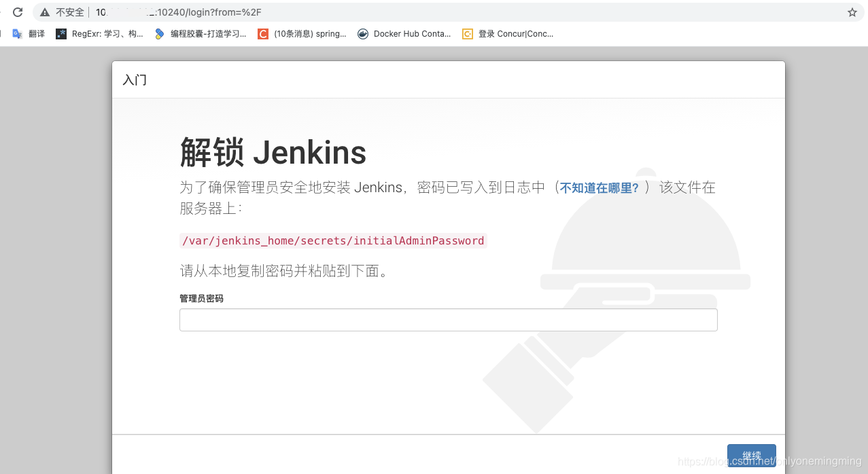Image resolution: width=868 pixels, height=474 pixels.
Task: Open the 不知道在哪里? help link
Action: 599,188
